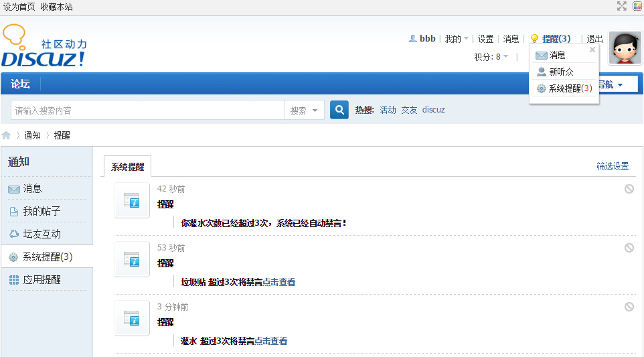Image resolution: width=644 pixels, height=357 pixels.
Task: Click the envelope icon next to sidebar 消息
Action: 14,189
